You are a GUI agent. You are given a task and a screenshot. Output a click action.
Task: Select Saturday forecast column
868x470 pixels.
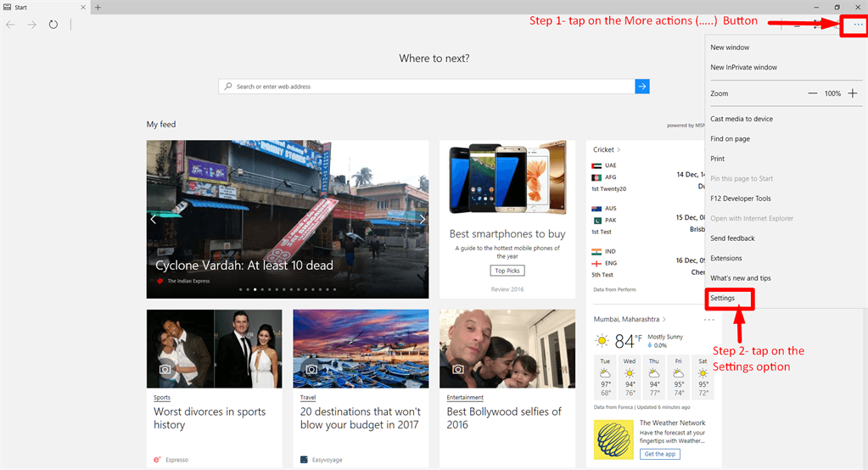pos(703,377)
